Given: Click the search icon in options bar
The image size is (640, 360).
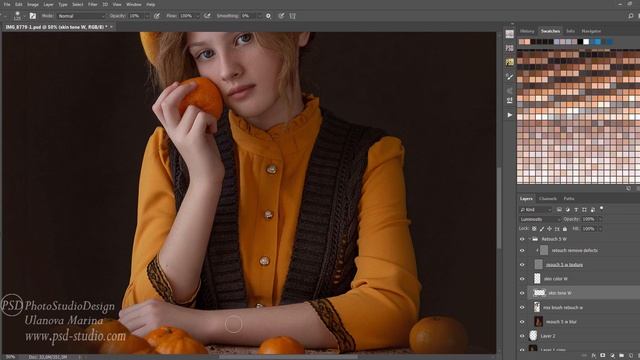Looking at the screenshot, I should 631,16.
